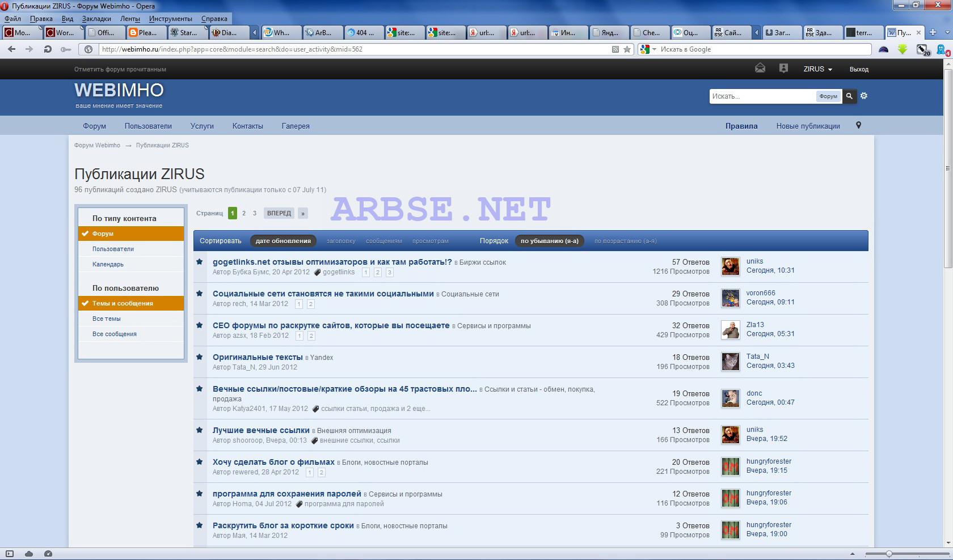Click the star icon of the Лучшие вечные ссылки topic
Image resolution: width=953 pixels, height=560 pixels.
point(200,430)
